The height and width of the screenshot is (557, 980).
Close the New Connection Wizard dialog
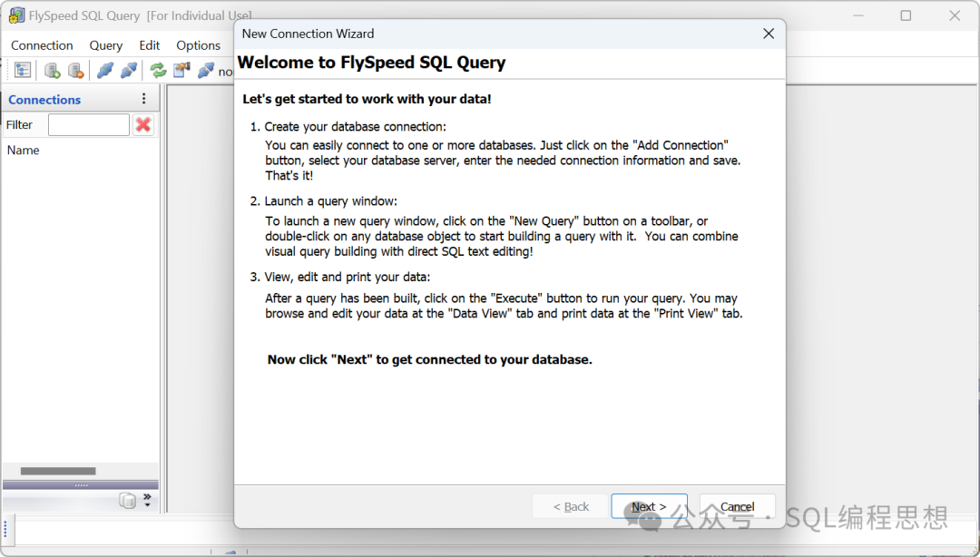click(768, 34)
